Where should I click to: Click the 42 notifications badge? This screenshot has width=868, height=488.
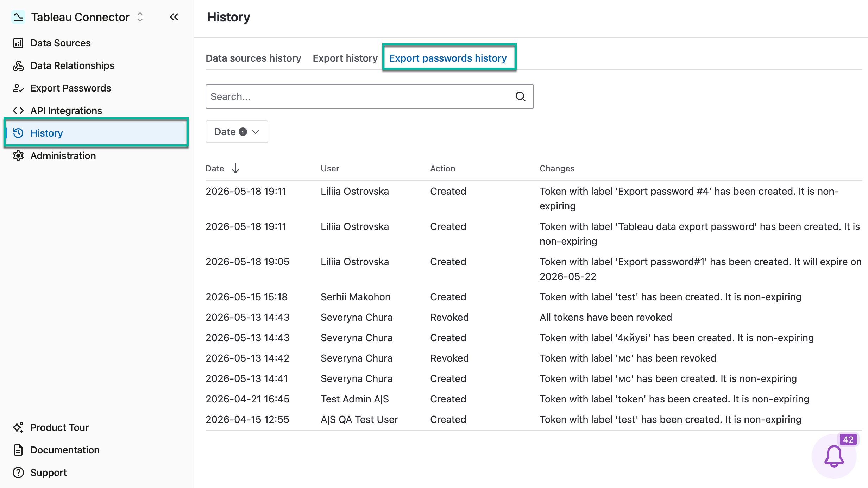click(848, 439)
